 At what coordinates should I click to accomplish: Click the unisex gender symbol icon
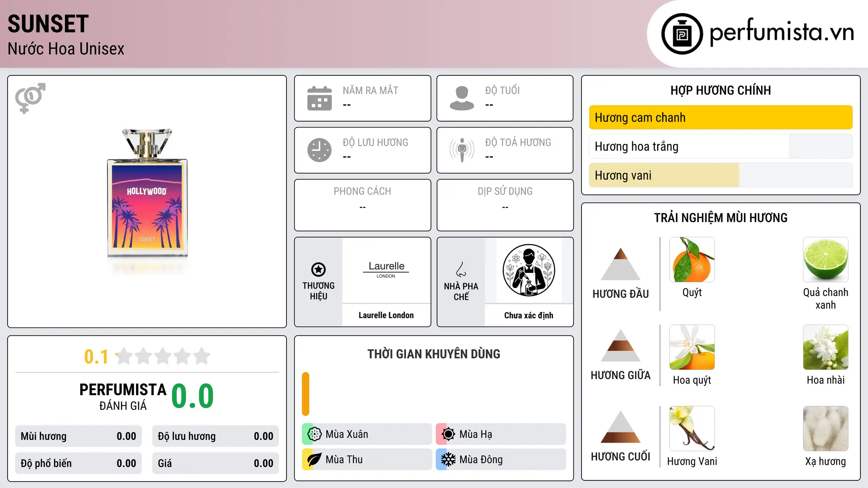click(x=30, y=98)
